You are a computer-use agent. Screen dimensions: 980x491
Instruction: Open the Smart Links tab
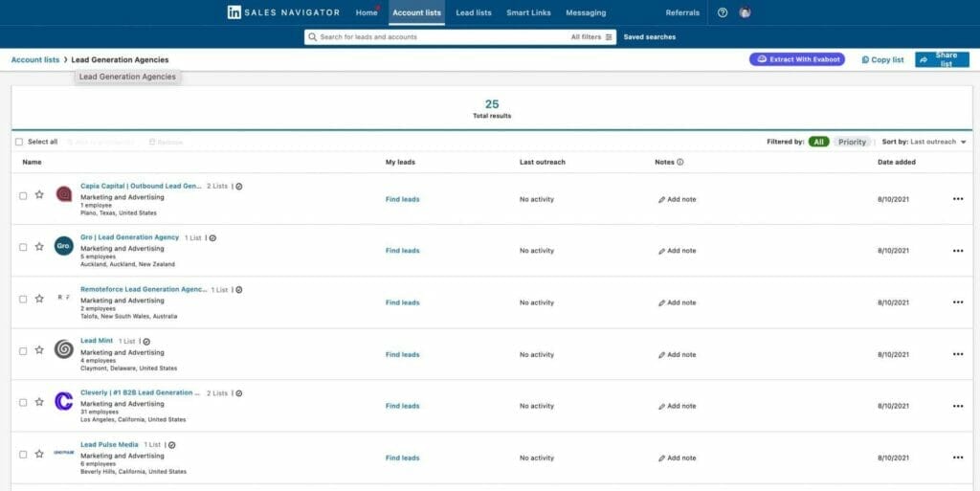tap(528, 12)
